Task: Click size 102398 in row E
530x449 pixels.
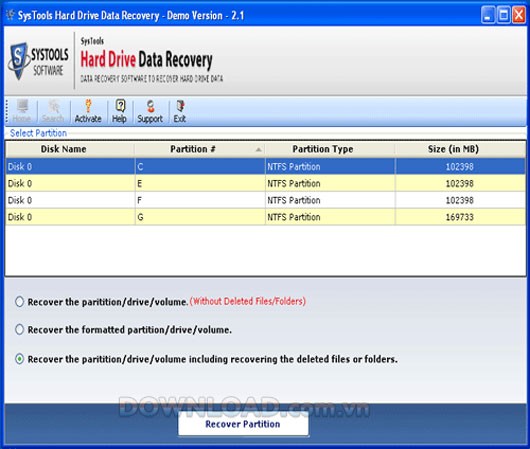Action: tap(459, 184)
